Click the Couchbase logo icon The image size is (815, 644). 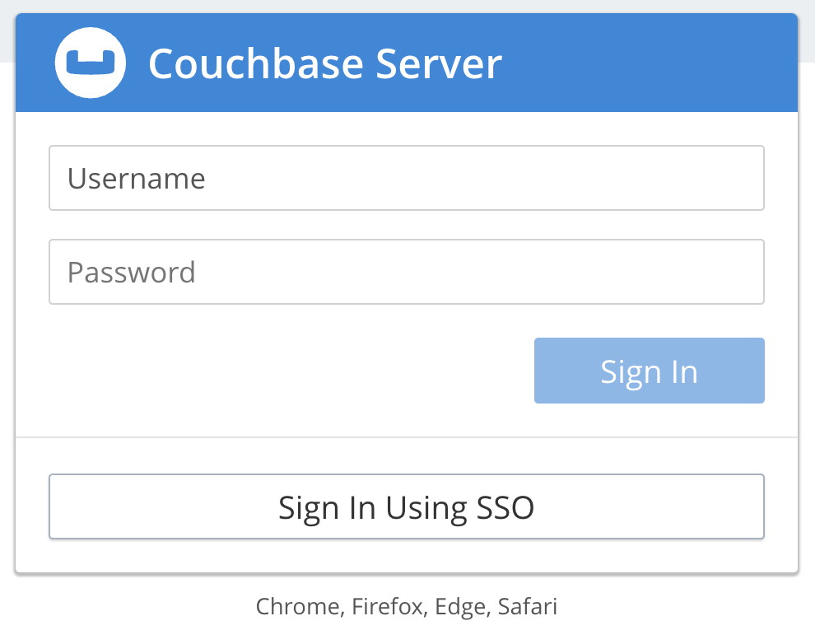(90, 63)
